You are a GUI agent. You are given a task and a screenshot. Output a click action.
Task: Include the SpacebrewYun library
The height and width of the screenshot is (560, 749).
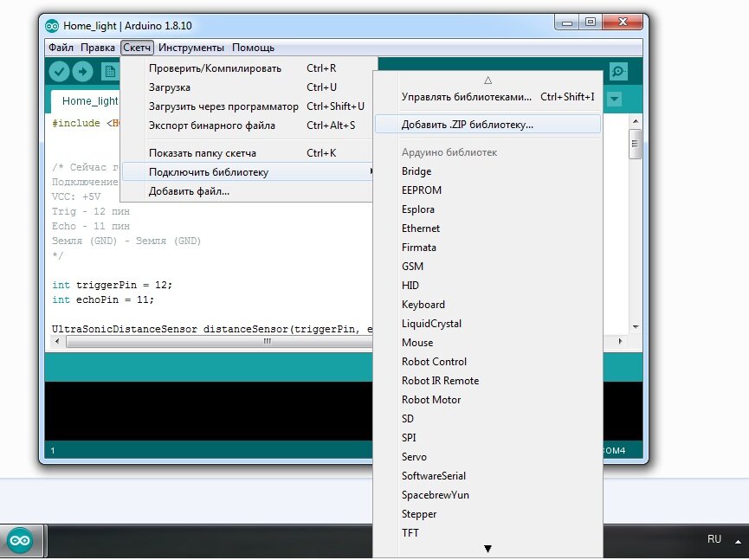tap(487, 495)
